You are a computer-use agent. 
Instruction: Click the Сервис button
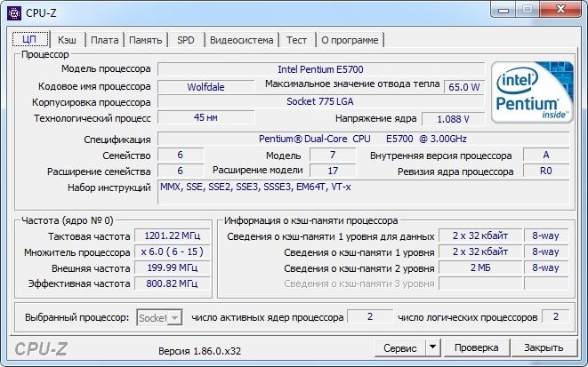400,348
